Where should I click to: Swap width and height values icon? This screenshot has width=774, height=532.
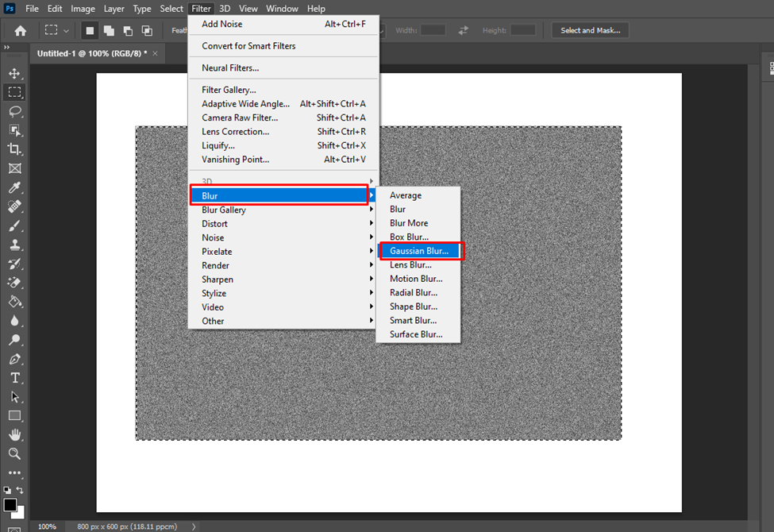463,31
